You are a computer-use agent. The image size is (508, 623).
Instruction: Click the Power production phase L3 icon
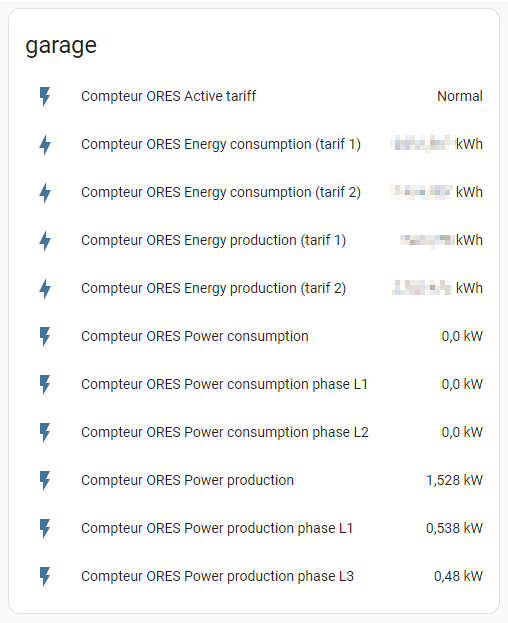click(x=45, y=577)
